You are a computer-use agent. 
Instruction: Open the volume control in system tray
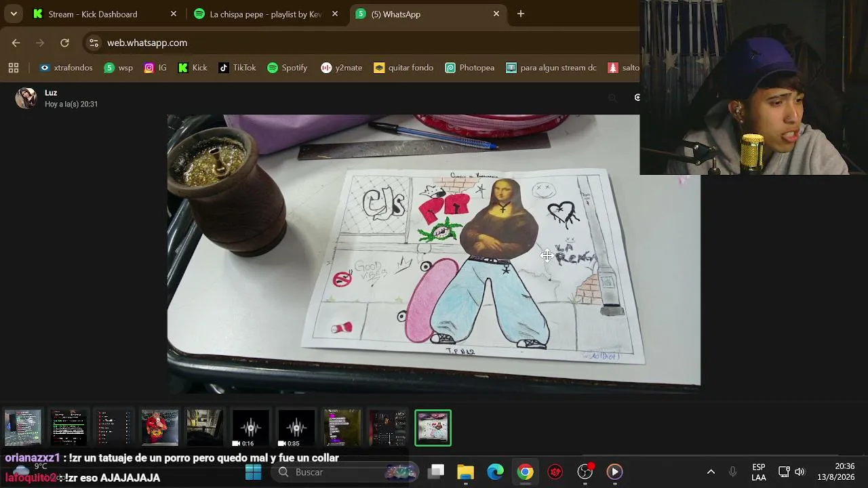click(800, 472)
